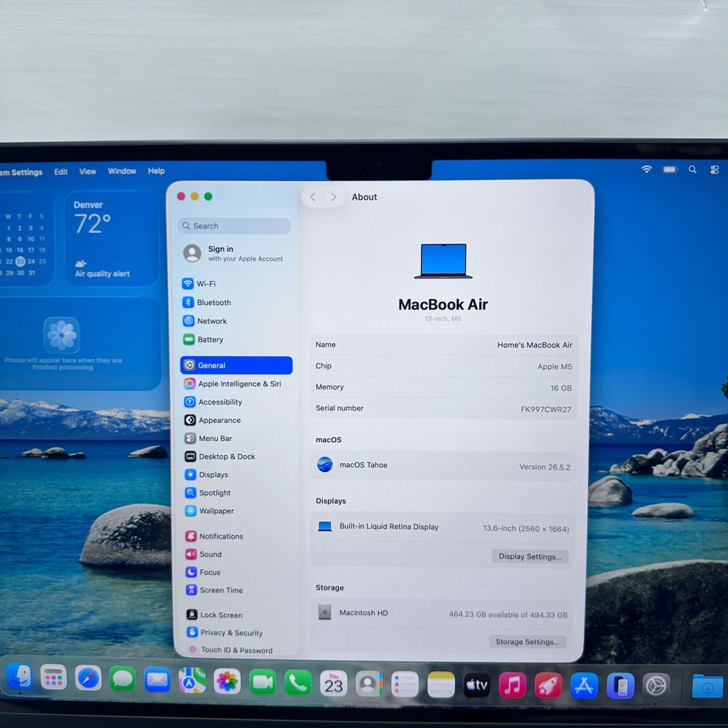Open Photos app from the Dock

[x=227, y=682]
